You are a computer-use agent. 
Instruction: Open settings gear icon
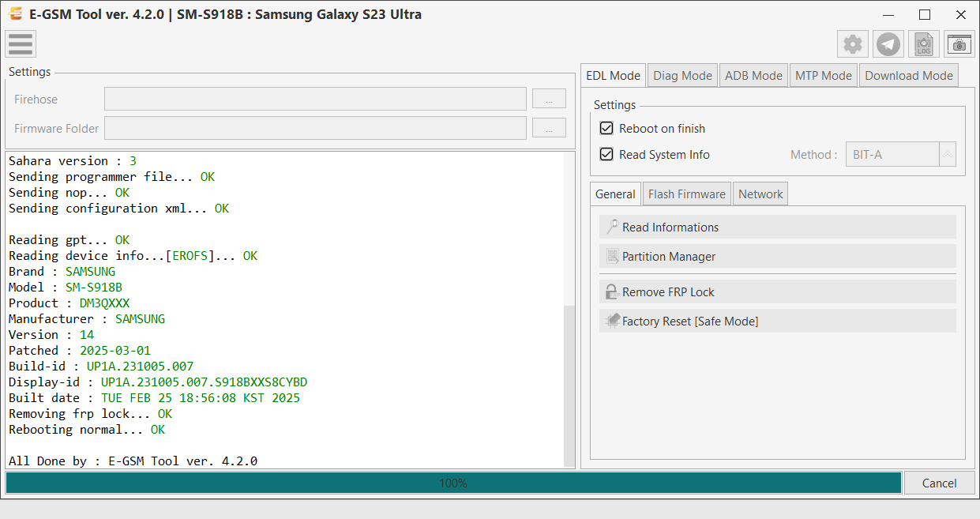click(853, 44)
